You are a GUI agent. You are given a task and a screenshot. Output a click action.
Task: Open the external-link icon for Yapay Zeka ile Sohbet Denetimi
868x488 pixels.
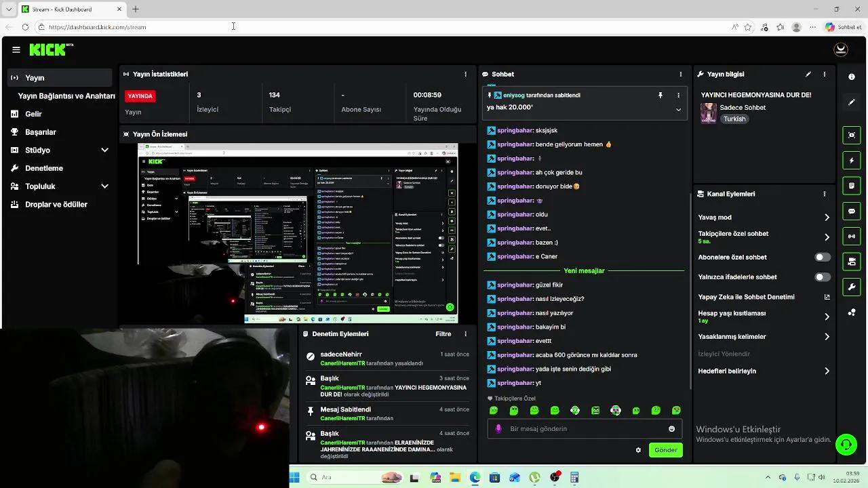click(x=827, y=297)
